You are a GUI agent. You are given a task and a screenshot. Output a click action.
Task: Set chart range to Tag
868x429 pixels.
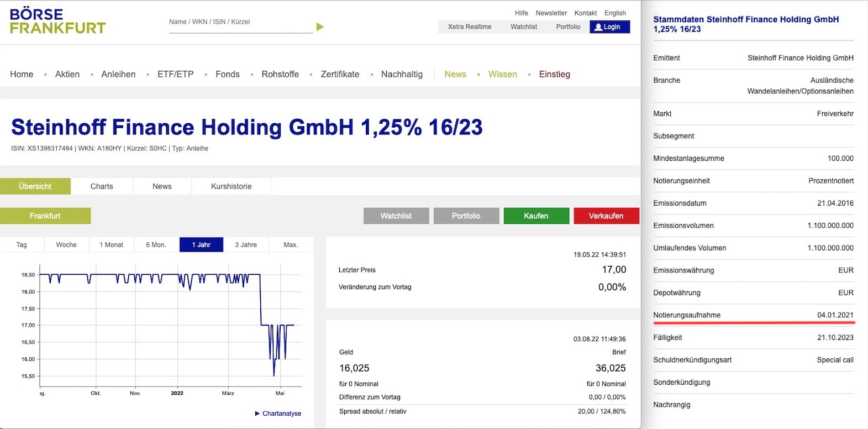coord(22,244)
